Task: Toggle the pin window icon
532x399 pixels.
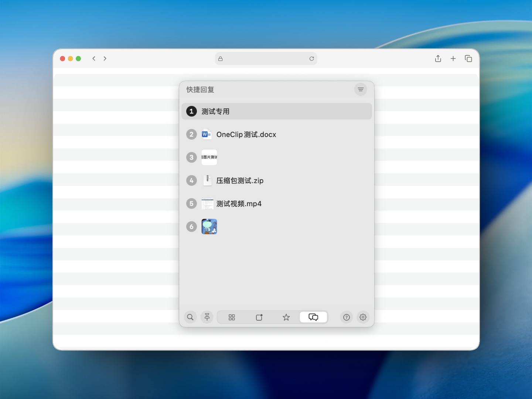Action: pos(207,317)
